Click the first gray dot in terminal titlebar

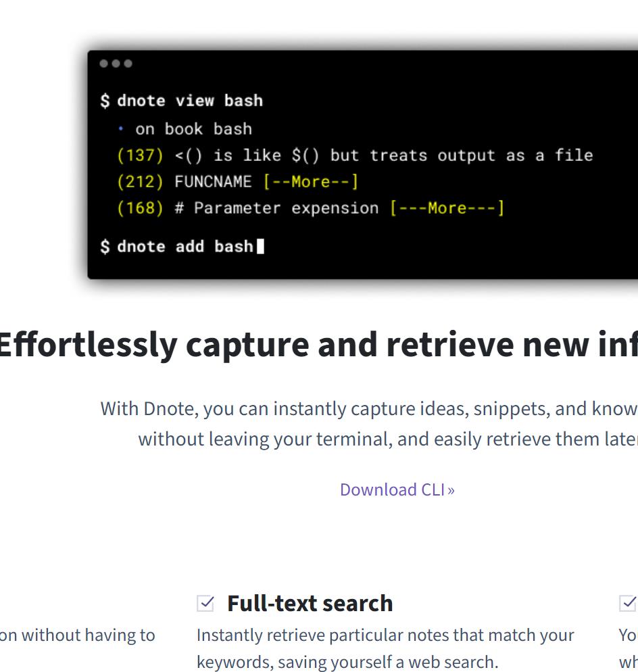click(x=104, y=64)
